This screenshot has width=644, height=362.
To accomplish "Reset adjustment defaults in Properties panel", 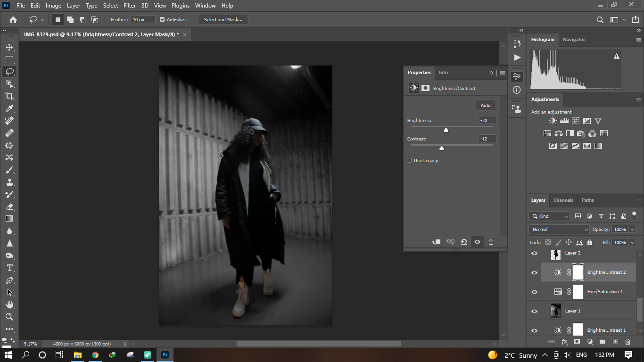I will (464, 242).
